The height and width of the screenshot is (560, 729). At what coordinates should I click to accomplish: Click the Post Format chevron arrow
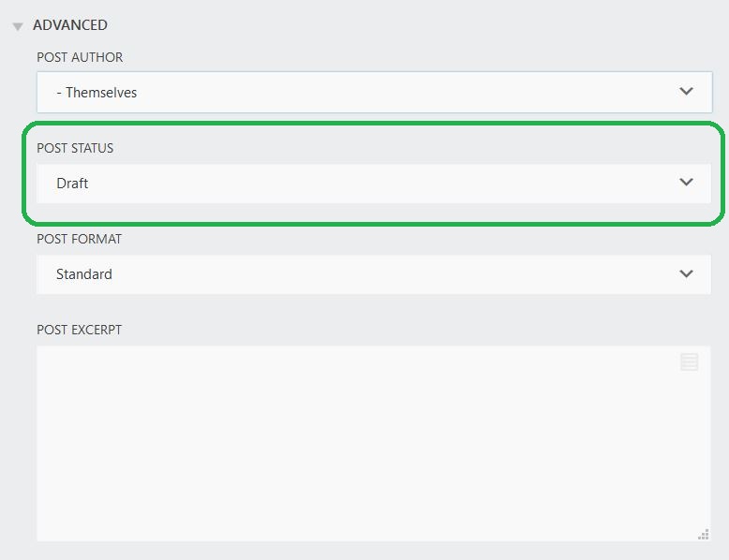686,273
